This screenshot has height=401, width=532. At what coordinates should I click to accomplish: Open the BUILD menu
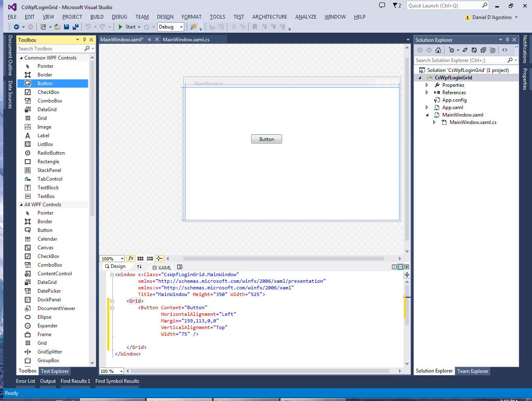click(97, 17)
